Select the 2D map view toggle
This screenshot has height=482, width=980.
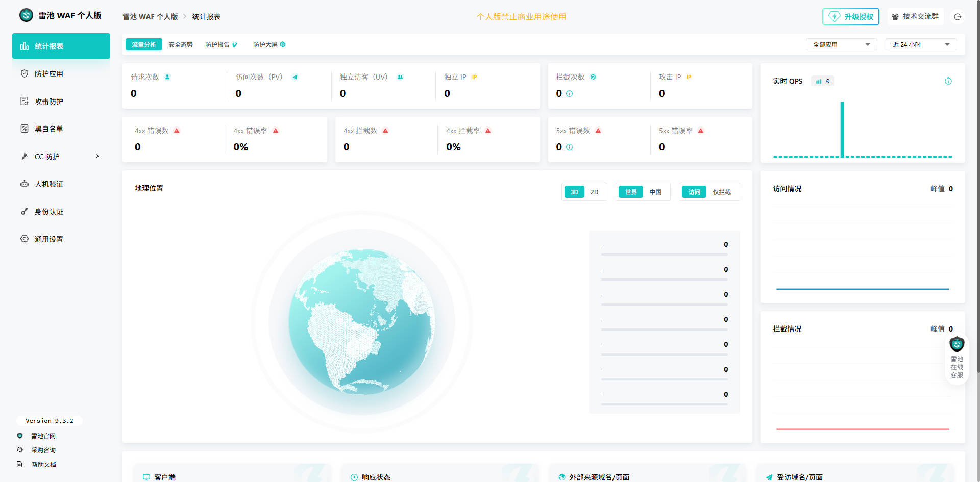[x=594, y=192]
